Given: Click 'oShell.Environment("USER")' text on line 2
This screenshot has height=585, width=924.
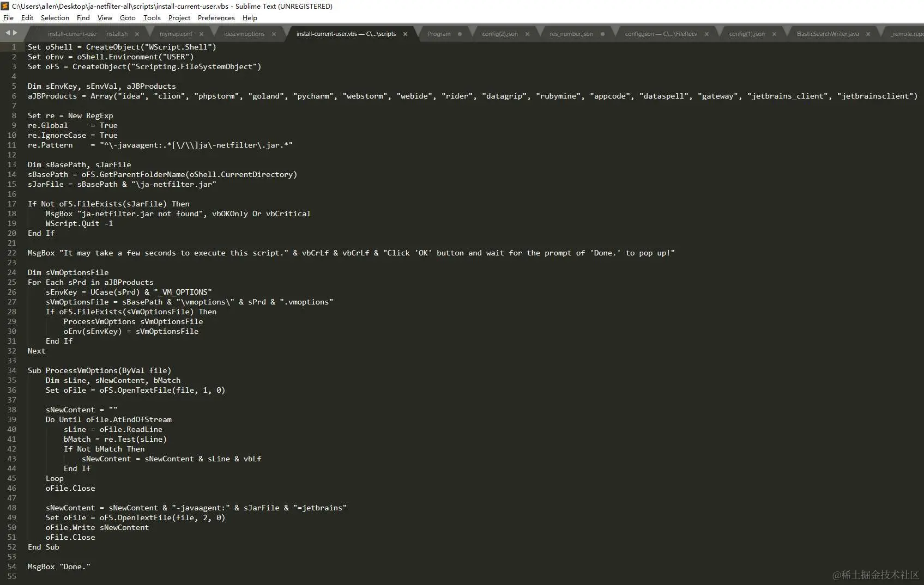Looking at the screenshot, I should click(135, 57).
